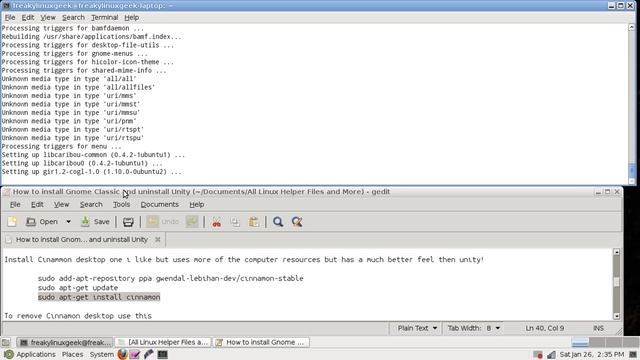Click the 'To remove Cinnamon desktop use this' line
Image resolution: width=640 pixels, height=360 pixels.
(x=78, y=316)
